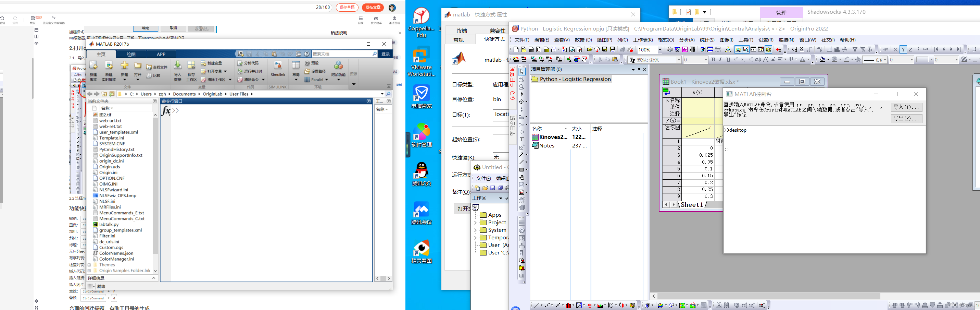Click the Save project icon in Origin
Viewport: 980px width, 310px height.
click(x=605, y=49)
